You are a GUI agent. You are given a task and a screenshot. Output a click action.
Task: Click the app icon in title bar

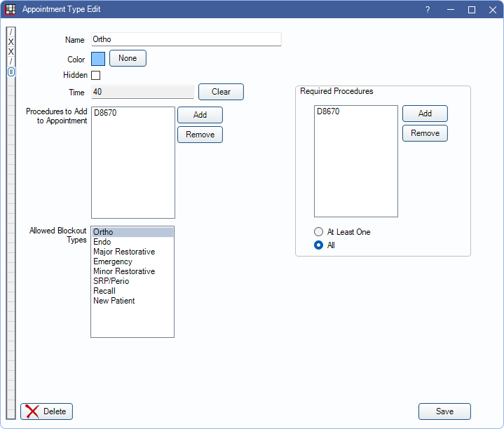coord(11,10)
